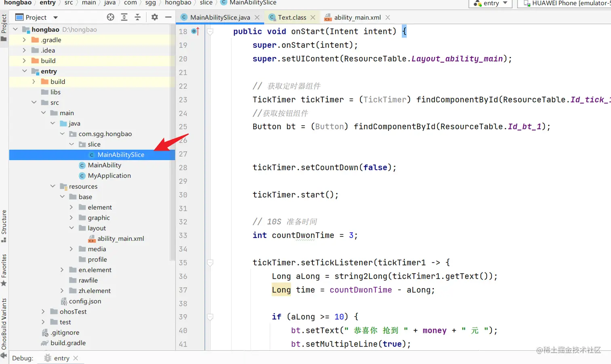Collapse the hongbao root project node
Viewport: 611px width, 364px height.
(x=15, y=29)
